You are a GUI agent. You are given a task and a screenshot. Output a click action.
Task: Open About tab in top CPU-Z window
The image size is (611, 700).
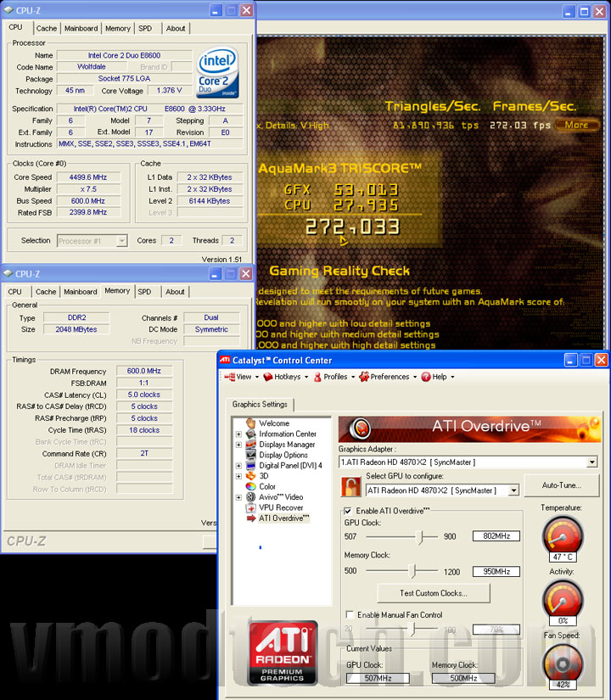[x=176, y=29]
